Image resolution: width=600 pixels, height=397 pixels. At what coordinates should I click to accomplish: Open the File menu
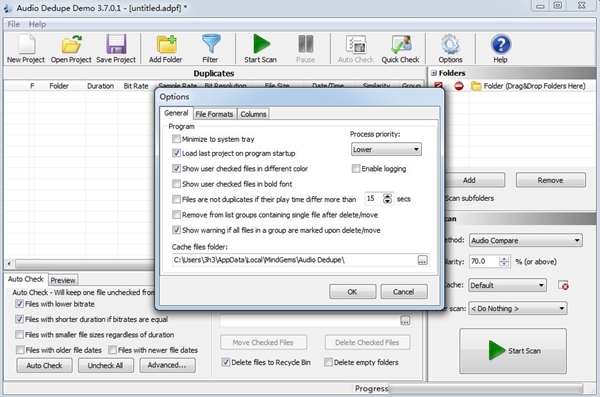coord(13,24)
